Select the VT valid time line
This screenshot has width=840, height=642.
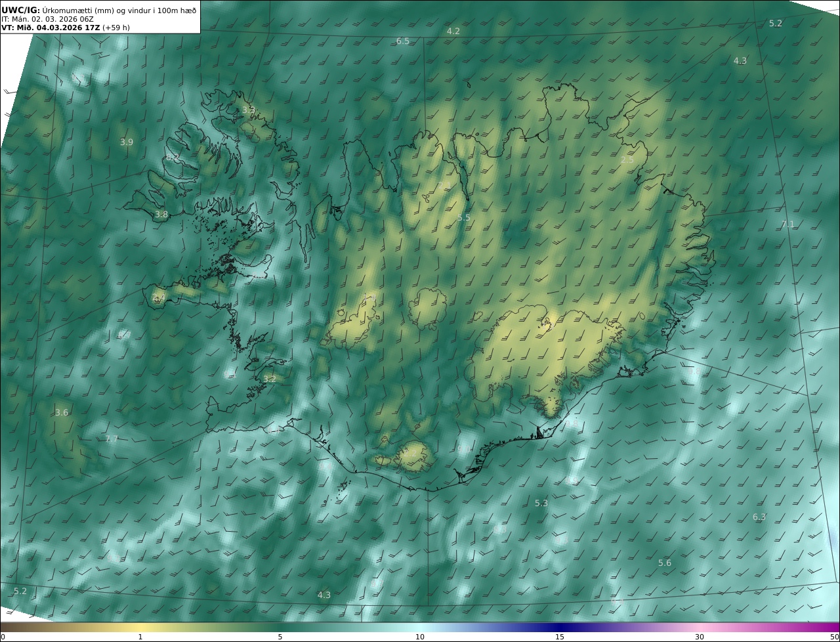66,28
